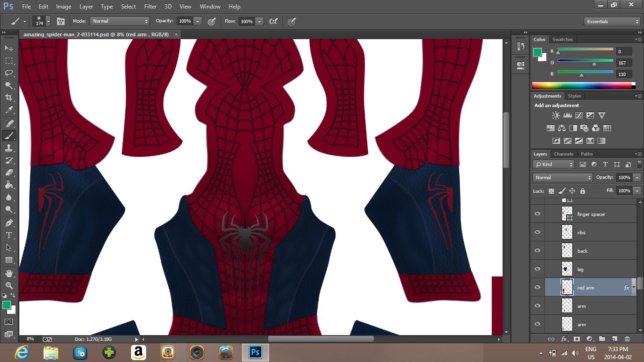Screen dimensions: 644x362
Task: Open the brush Opacity dropdown arrow
Action: pyautogui.click(x=198, y=21)
